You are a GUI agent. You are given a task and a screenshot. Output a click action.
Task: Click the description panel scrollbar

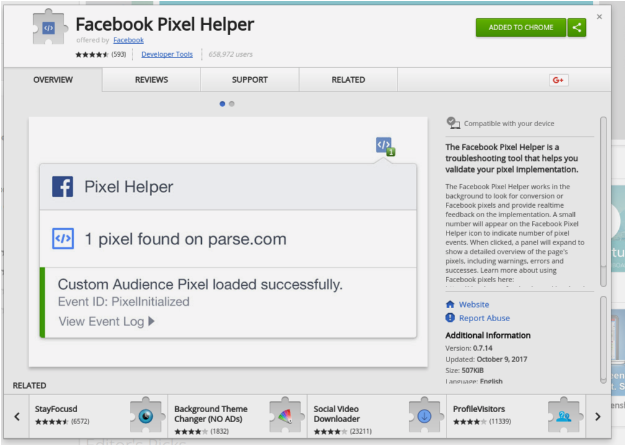[x=603, y=202]
